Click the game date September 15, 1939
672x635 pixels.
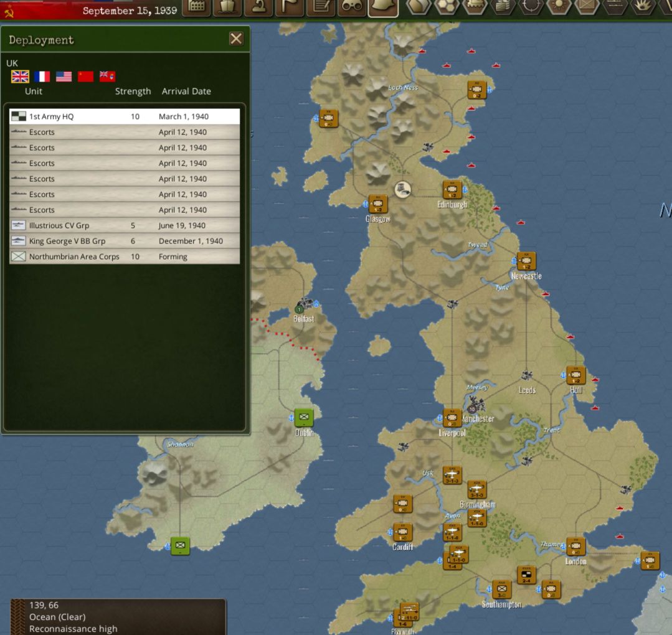[x=130, y=11]
